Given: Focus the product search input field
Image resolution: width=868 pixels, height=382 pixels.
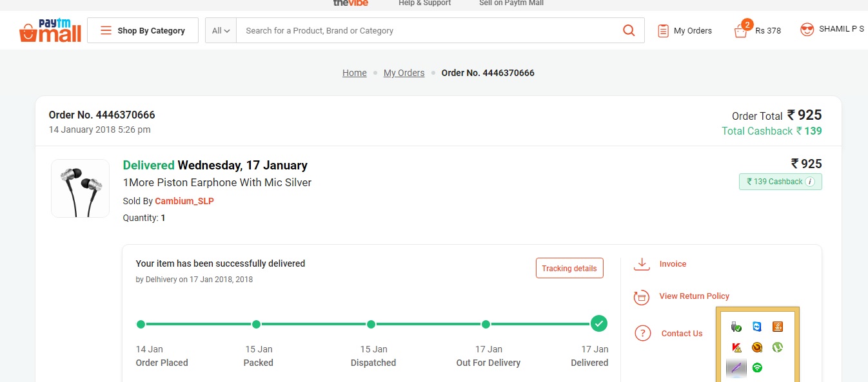Looking at the screenshot, I should coord(426,30).
